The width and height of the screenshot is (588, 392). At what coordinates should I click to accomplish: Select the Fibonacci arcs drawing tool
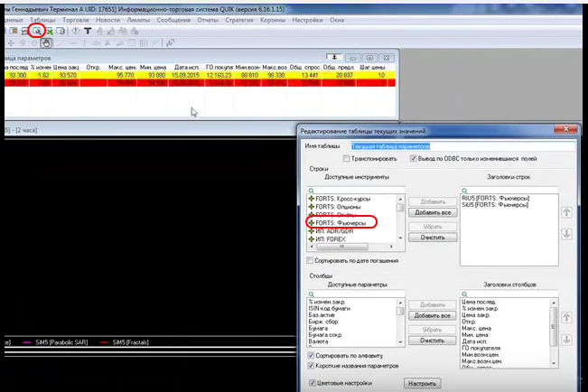click(x=97, y=43)
